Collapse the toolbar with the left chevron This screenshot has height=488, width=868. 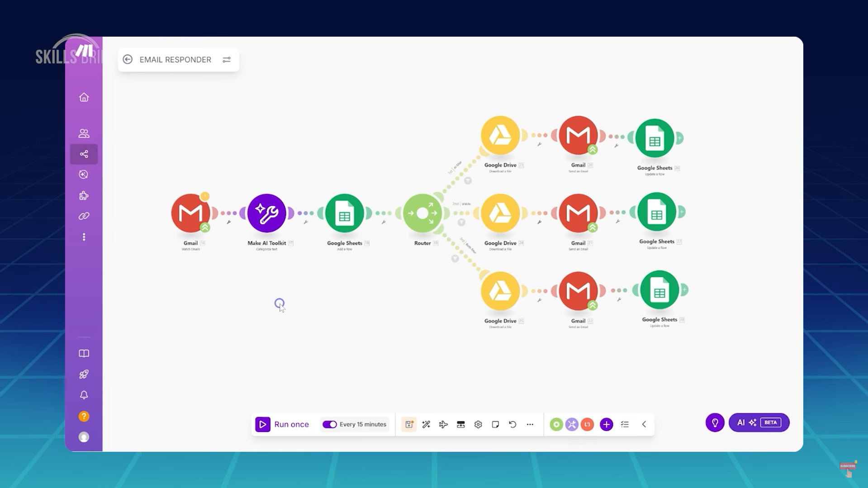644,424
